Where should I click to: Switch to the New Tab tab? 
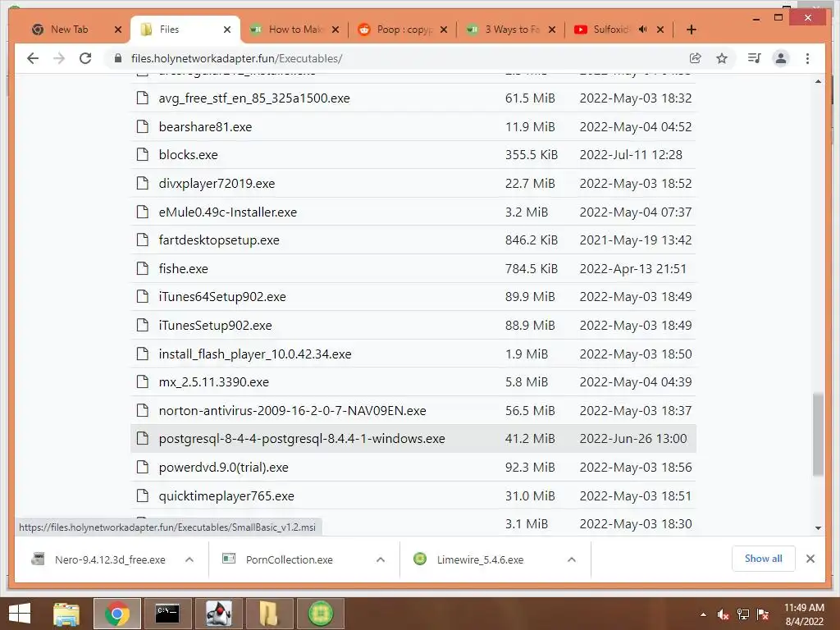click(x=69, y=30)
